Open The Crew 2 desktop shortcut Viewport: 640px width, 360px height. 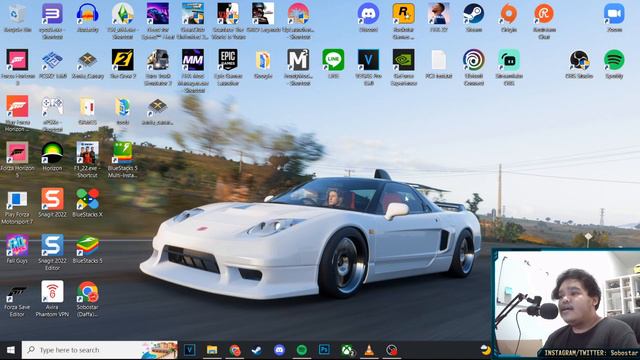coord(122,63)
